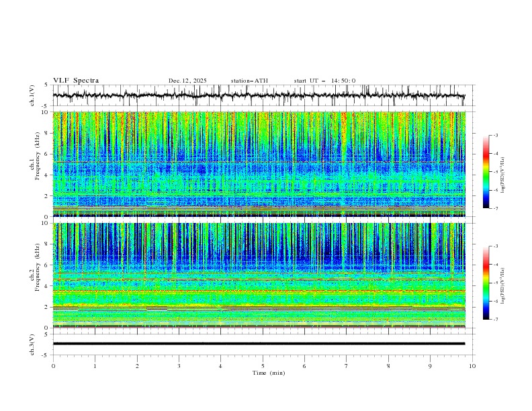Click inside the ch.2 spectrogram panel

click(259, 275)
